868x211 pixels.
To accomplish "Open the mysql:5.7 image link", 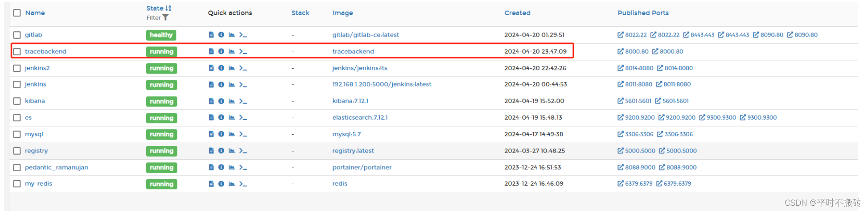I will 346,134.
